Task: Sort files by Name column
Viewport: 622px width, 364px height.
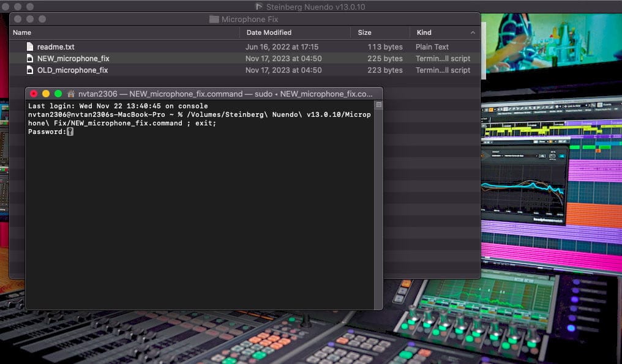Action: click(22, 32)
